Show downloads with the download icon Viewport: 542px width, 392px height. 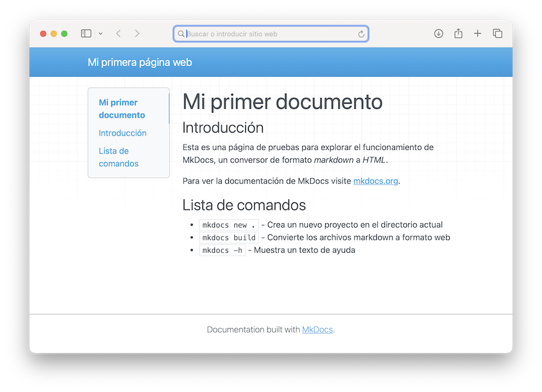click(438, 34)
